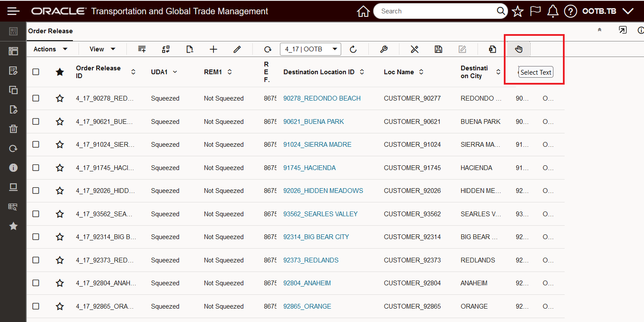Tick checkbox for 4_17_90278_RED row
644x322 pixels.
click(x=36, y=98)
